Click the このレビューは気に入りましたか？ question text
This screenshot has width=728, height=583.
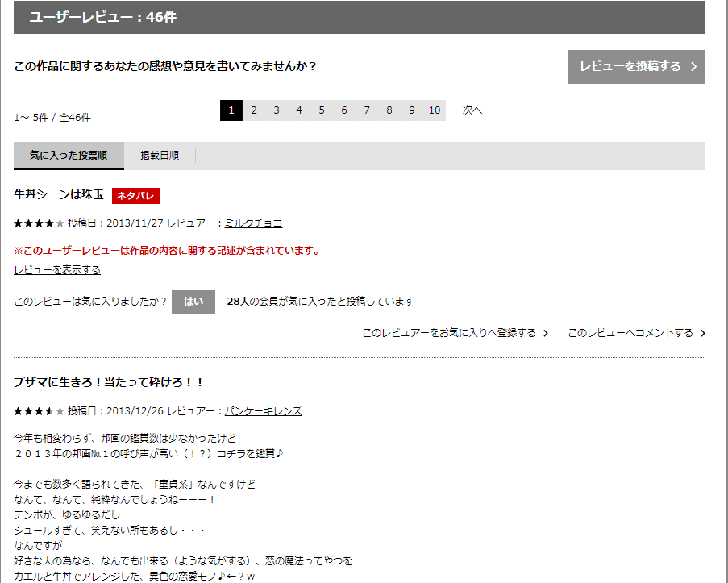[90, 302]
